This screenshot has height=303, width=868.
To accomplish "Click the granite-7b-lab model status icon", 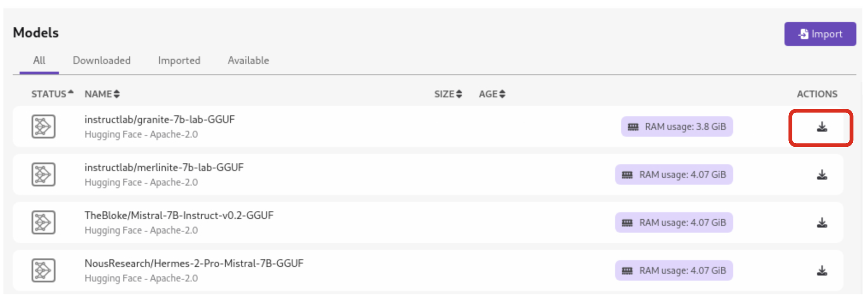I will click(x=43, y=126).
